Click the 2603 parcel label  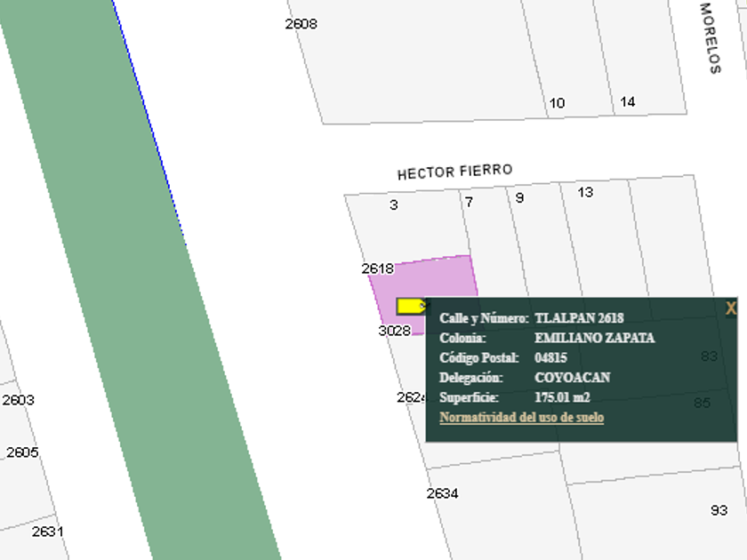pyautogui.click(x=18, y=400)
